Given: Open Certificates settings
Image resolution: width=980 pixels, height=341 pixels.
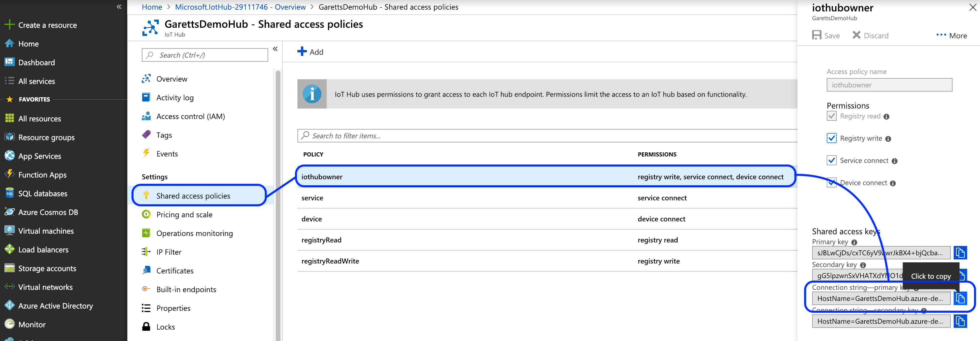Looking at the screenshot, I should (175, 271).
